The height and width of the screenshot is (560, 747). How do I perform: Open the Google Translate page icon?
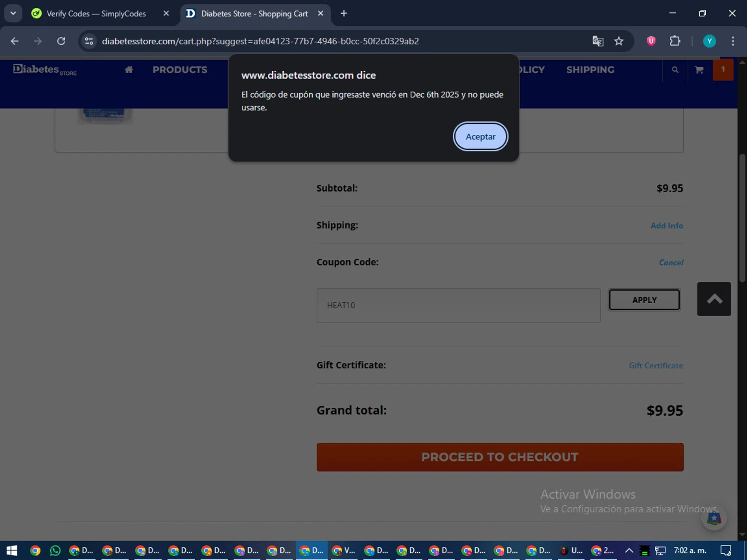coord(598,41)
